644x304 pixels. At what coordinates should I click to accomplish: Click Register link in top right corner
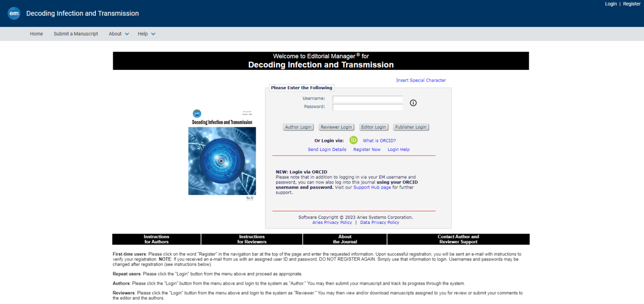pyautogui.click(x=632, y=4)
